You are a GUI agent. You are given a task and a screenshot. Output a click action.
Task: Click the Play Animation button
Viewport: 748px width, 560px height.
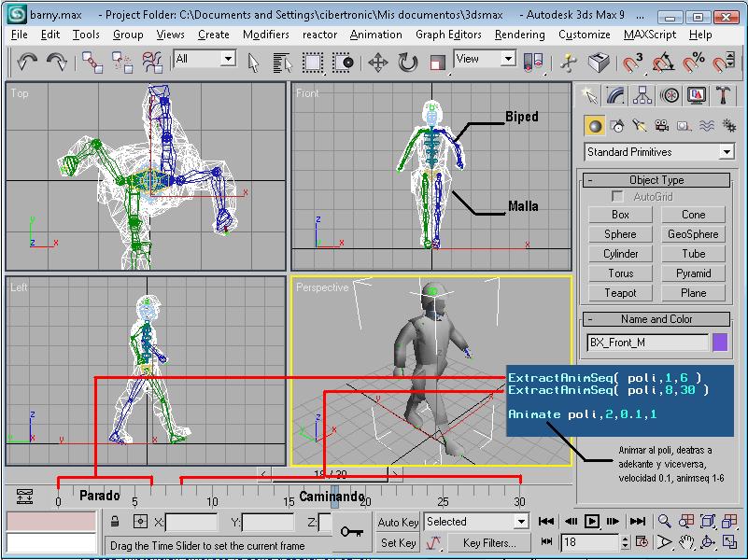pyautogui.click(x=591, y=522)
